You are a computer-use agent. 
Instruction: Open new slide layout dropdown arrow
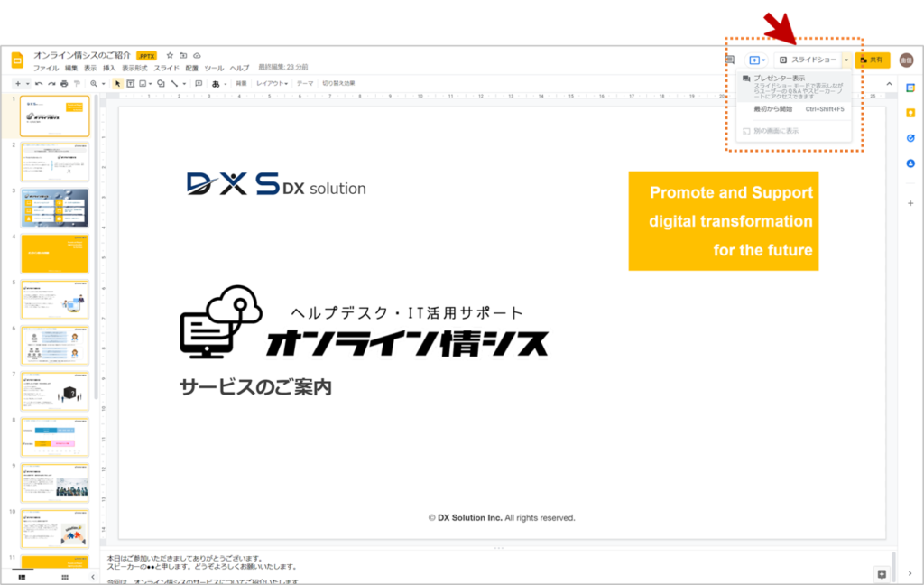click(27, 84)
